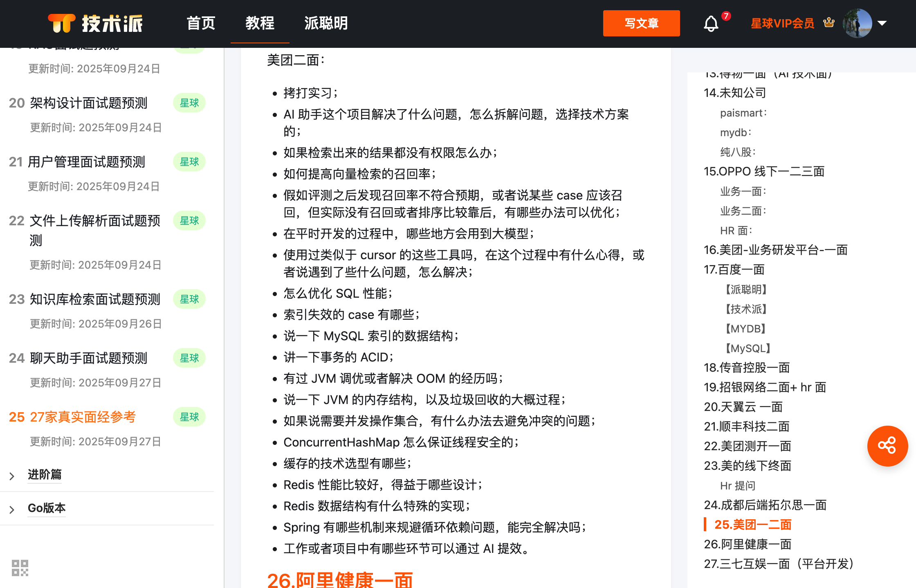Expand the Go版本 section
Image resolution: width=916 pixels, height=588 pixels.
46,508
